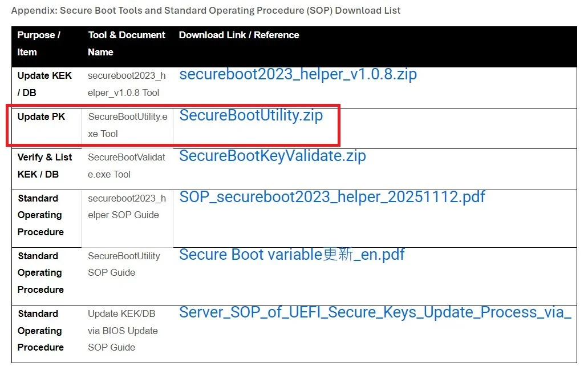Open the SecureBootUtility.zip link
This screenshot has height=378, width=588.
click(251, 115)
